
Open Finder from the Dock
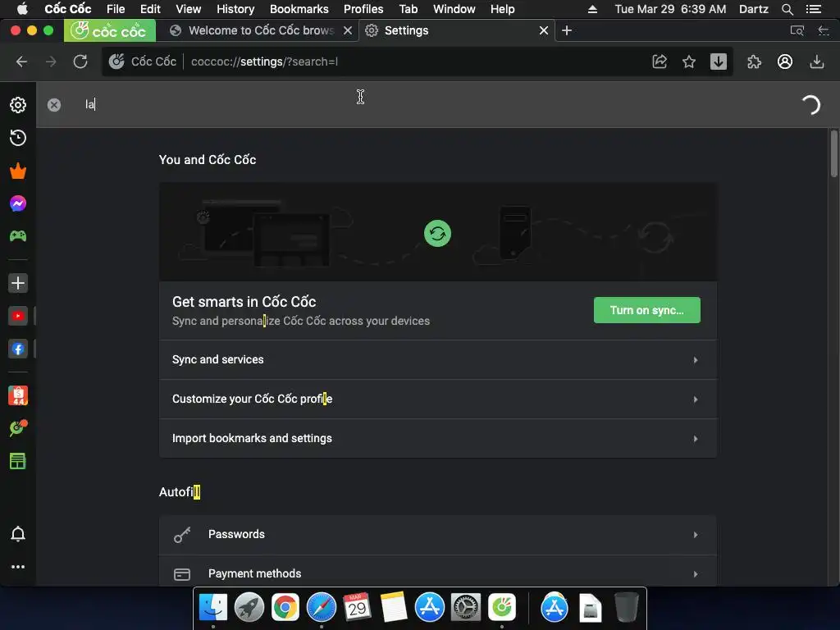212,608
